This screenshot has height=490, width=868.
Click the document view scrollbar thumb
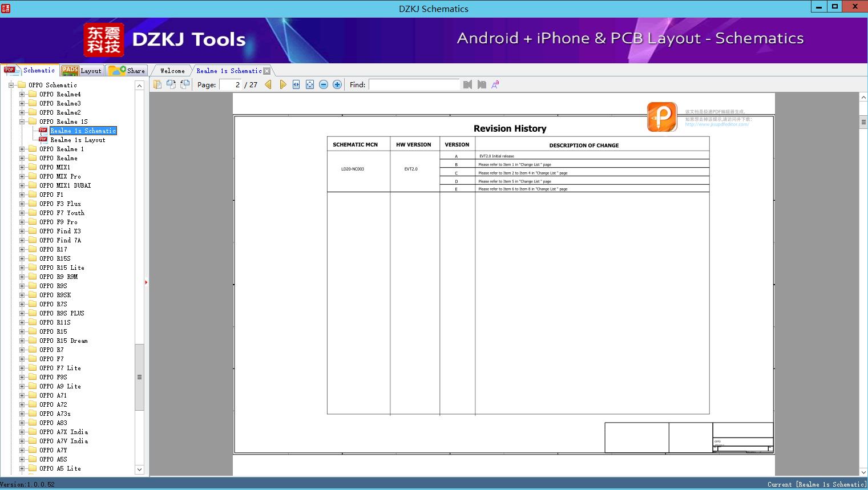863,122
